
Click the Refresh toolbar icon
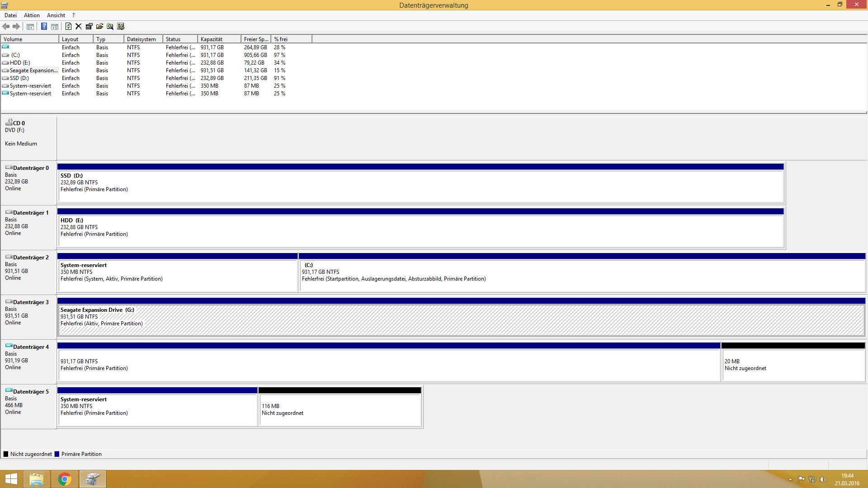pos(68,26)
